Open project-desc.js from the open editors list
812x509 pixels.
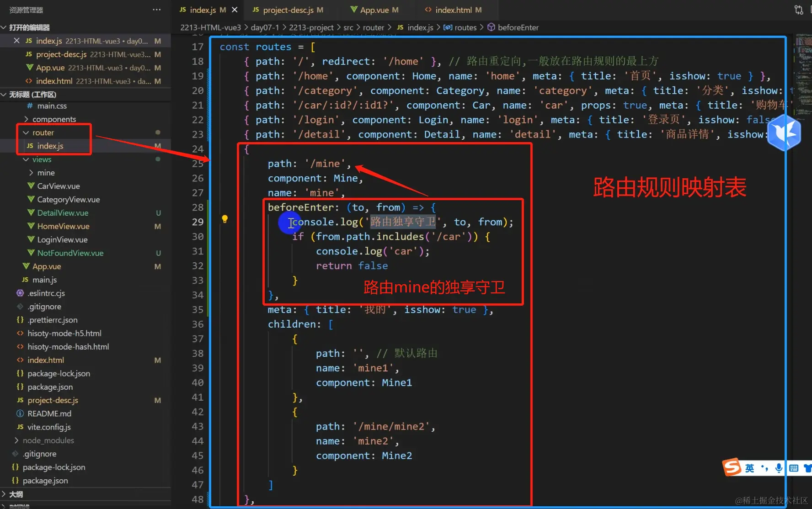click(85, 54)
